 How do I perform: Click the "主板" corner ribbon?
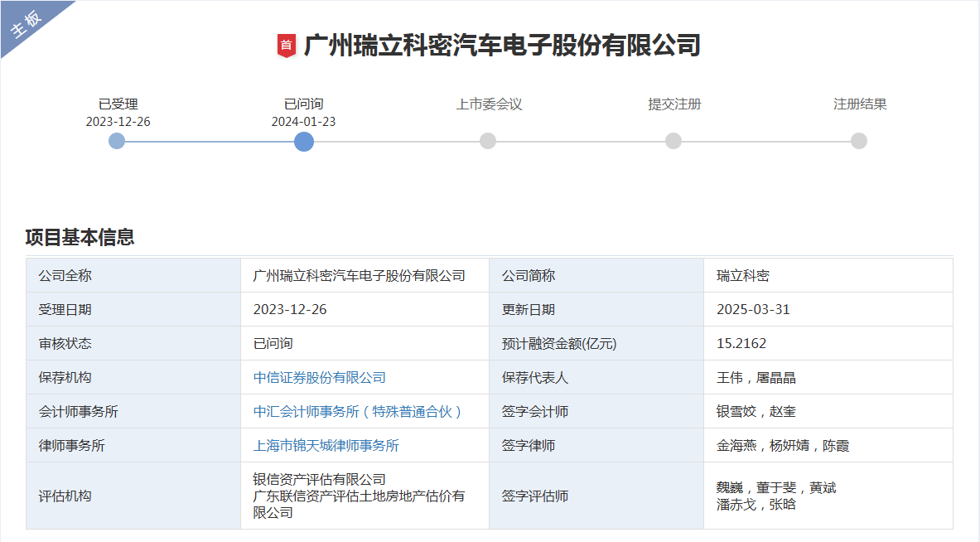click(27, 25)
